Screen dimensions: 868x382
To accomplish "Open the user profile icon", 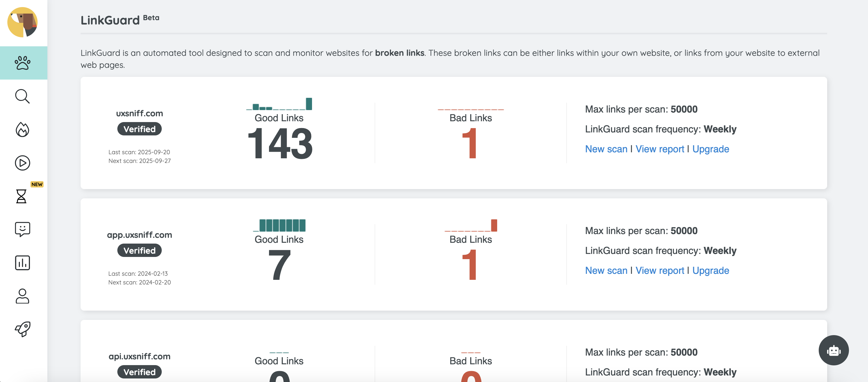I will pyautogui.click(x=23, y=296).
